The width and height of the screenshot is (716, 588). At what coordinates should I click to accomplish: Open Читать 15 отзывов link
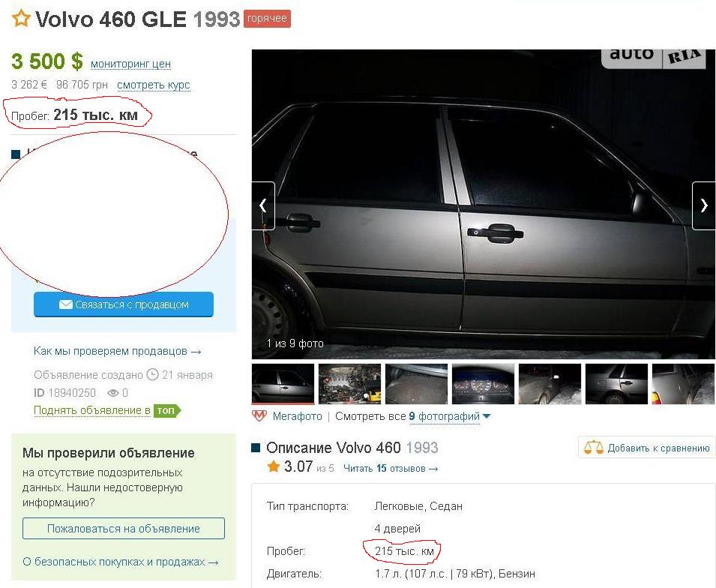pos(391,468)
